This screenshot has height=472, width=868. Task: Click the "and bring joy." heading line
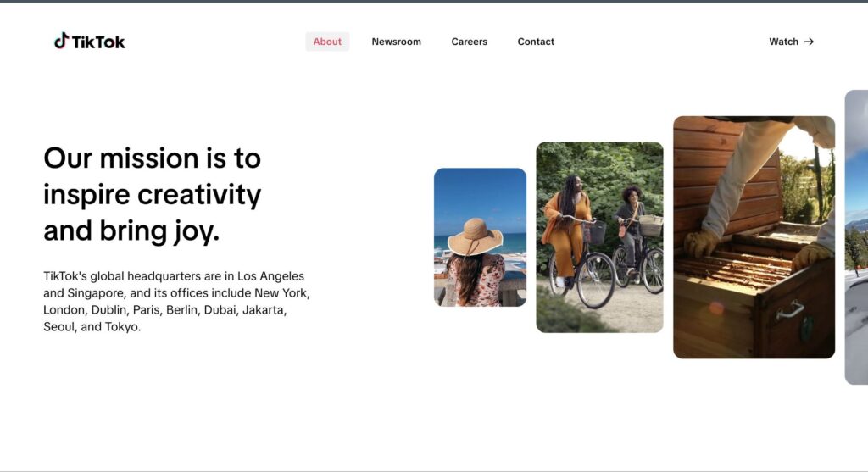[x=131, y=230]
